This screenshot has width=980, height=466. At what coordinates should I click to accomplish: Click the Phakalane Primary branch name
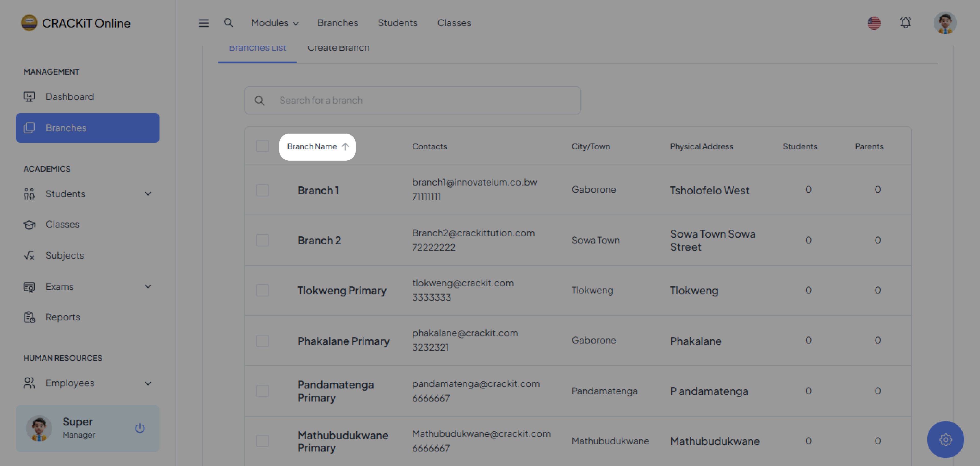[343, 341]
